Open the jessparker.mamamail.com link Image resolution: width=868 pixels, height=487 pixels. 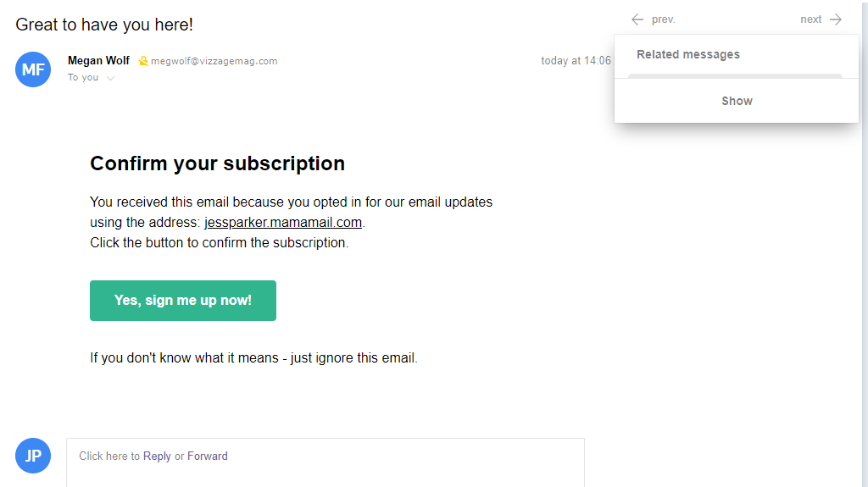tap(283, 223)
